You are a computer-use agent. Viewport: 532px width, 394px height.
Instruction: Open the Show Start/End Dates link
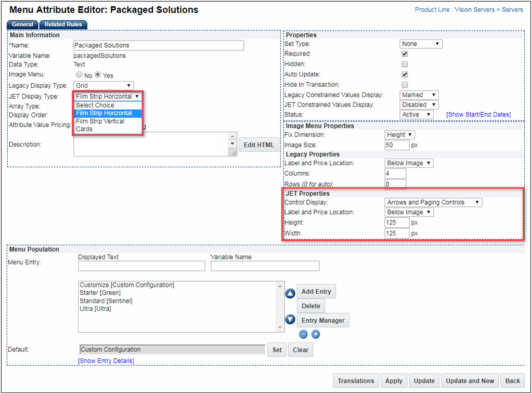pyautogui.click(x=478, y=114)
